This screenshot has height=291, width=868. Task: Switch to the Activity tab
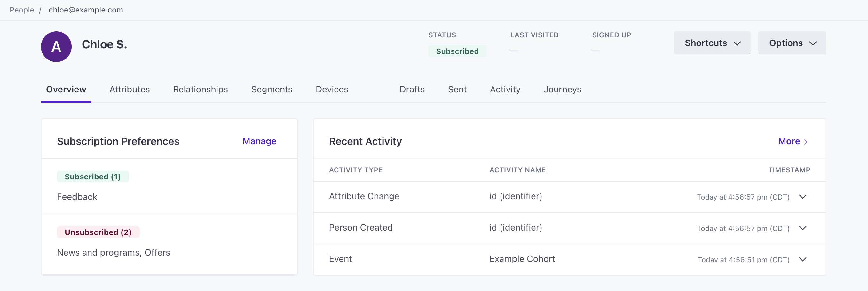coord(505,89)
